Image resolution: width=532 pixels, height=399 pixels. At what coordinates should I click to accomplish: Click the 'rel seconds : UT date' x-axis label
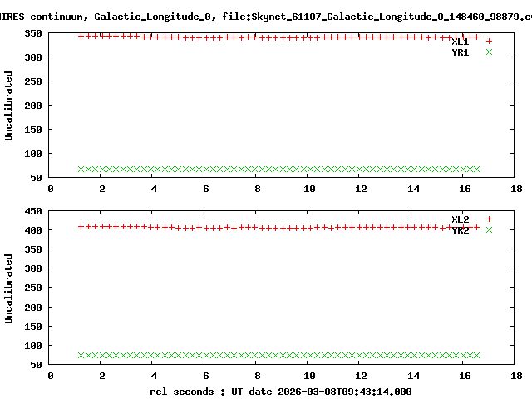[280, 392]
